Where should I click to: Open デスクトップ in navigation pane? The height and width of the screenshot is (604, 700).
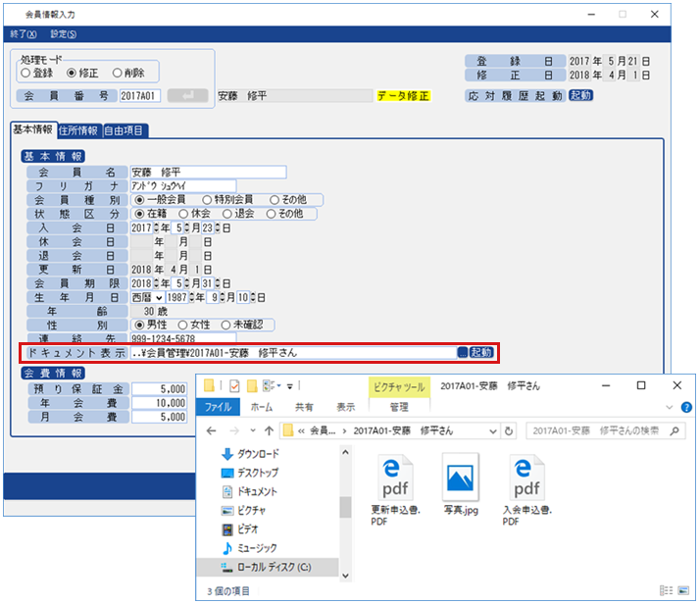pyautogui.click(x=250, y=473)
